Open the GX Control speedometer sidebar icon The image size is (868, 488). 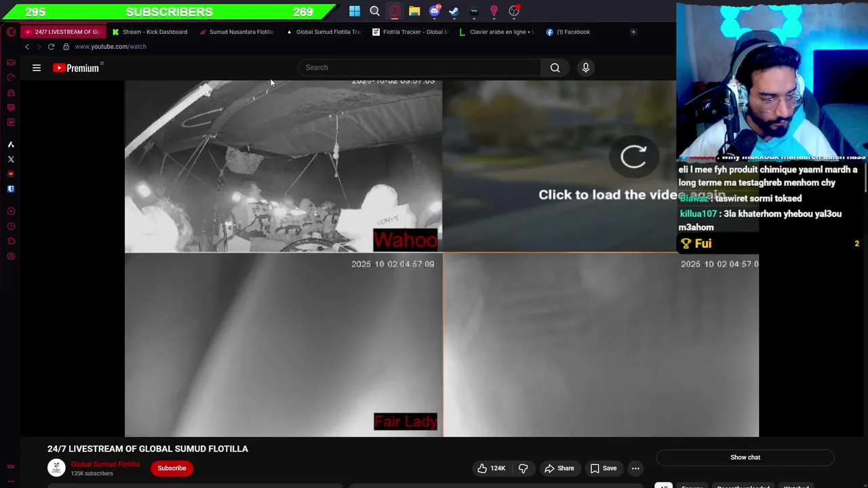(x=11, y=77)
